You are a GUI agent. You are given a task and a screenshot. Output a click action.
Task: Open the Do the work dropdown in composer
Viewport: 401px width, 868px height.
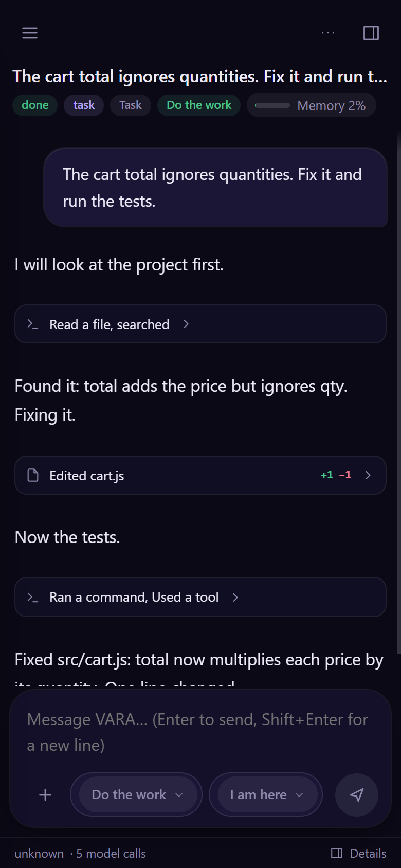pyautogui.click(x=137, y=794)
